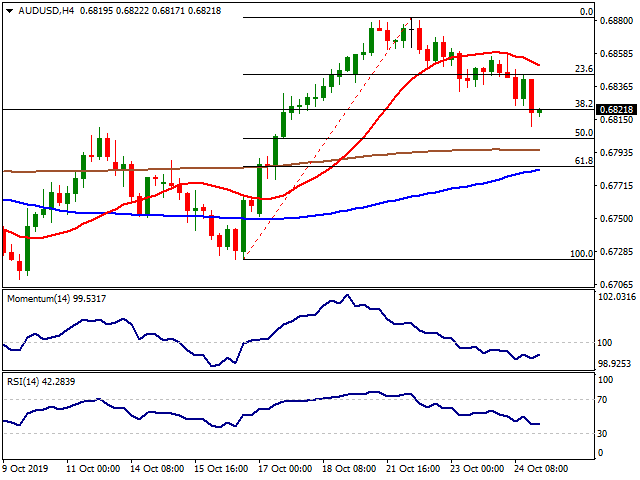Viewport: 640px width, 480px height.
Task: Click the Momentum 100 level label
Action: (604, 343)
